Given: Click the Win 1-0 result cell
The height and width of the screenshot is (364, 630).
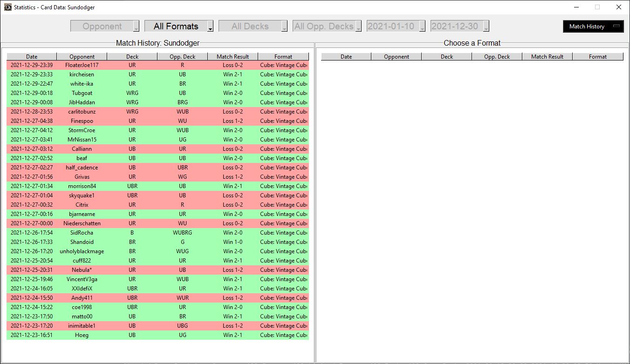Looking at the screenshot, I should (x=233, y=242).
